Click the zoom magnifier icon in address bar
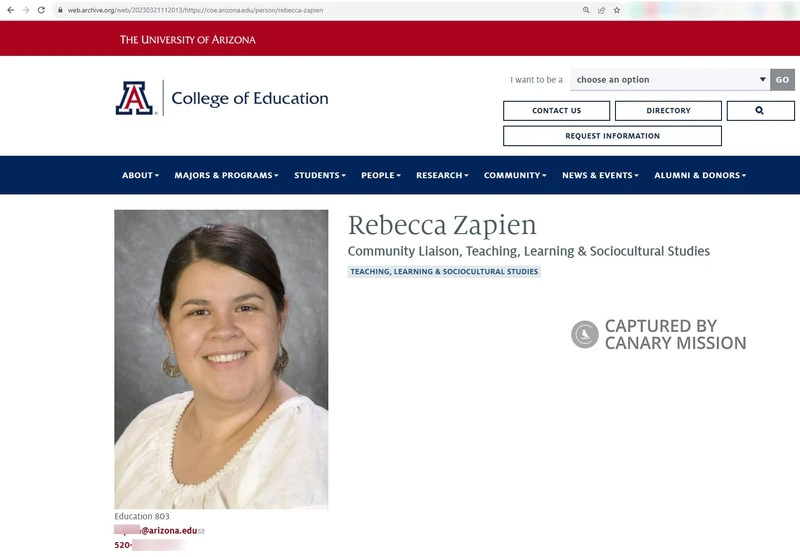Screen dimensions: 800x557 tap(586, 10)
